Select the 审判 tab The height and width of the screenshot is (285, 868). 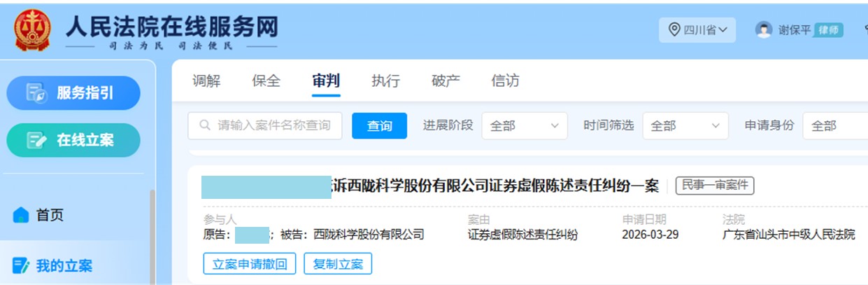[x=326, y=81]
